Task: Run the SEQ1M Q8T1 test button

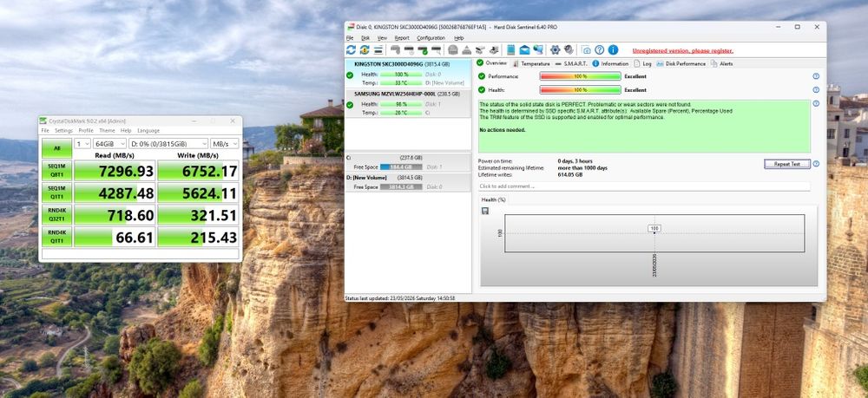Action: 56,171
